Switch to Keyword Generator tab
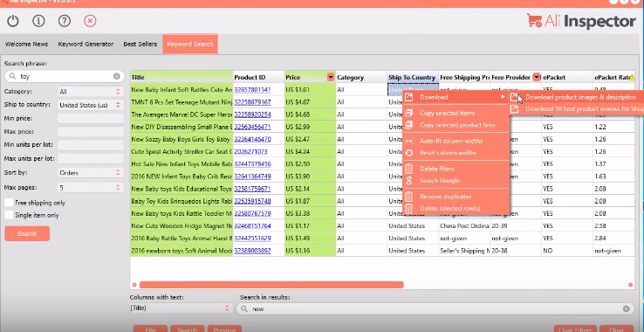Viewport: 644px width, 332px height. (x=86, y=44)
